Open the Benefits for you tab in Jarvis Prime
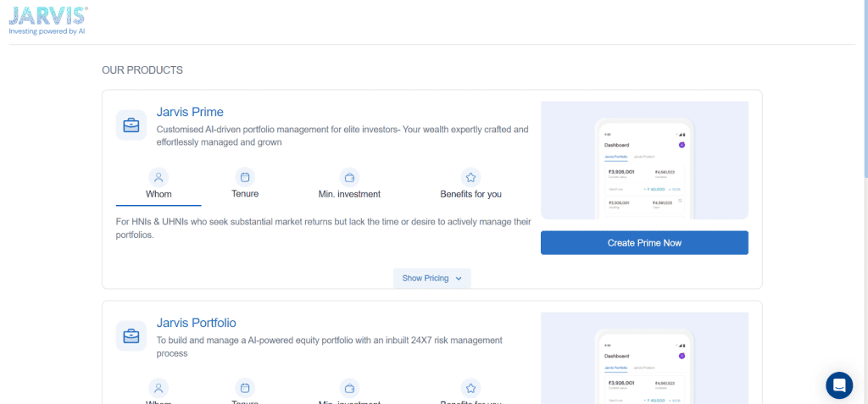 click(x=470, y=194)
